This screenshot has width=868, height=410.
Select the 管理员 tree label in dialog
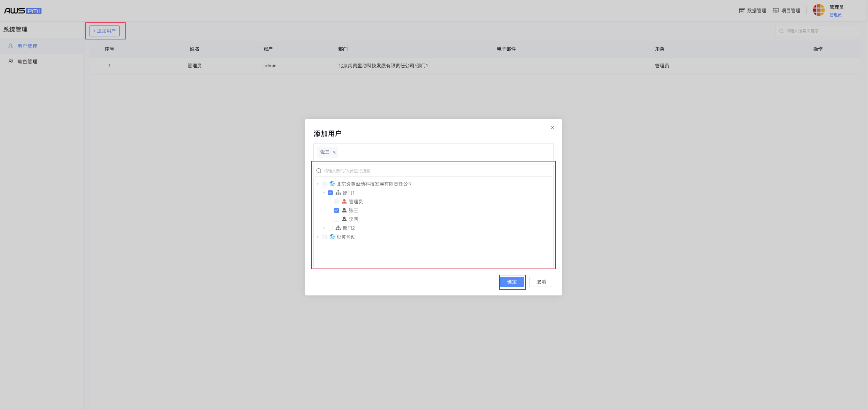(x=356, y=202)
